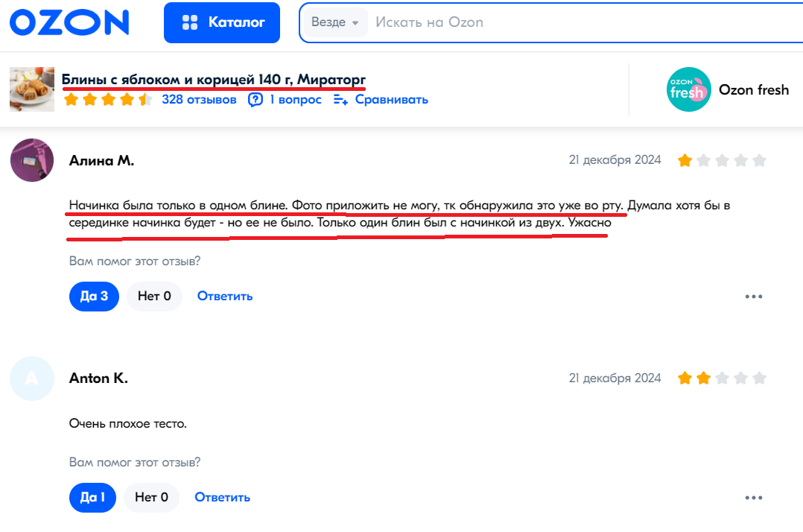Open three-dot menu for Anton K. review
The height and width of the screenshot is (532, 803).
(753, 498)
